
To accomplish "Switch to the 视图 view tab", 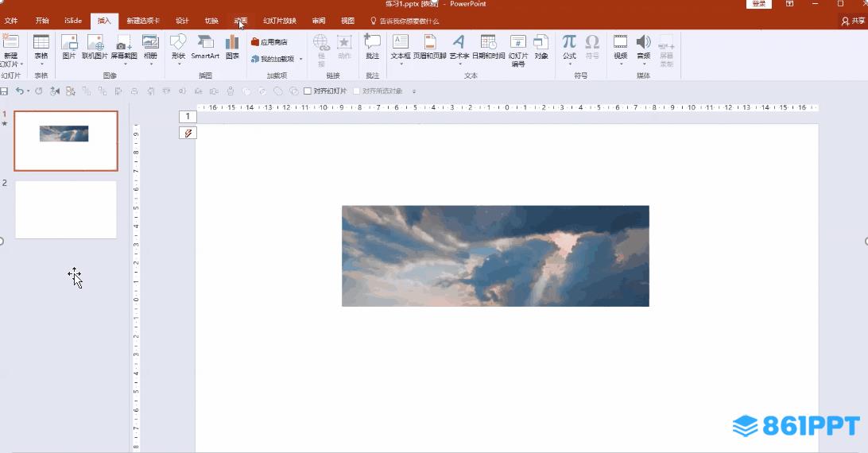I will (x=347, y=21).
